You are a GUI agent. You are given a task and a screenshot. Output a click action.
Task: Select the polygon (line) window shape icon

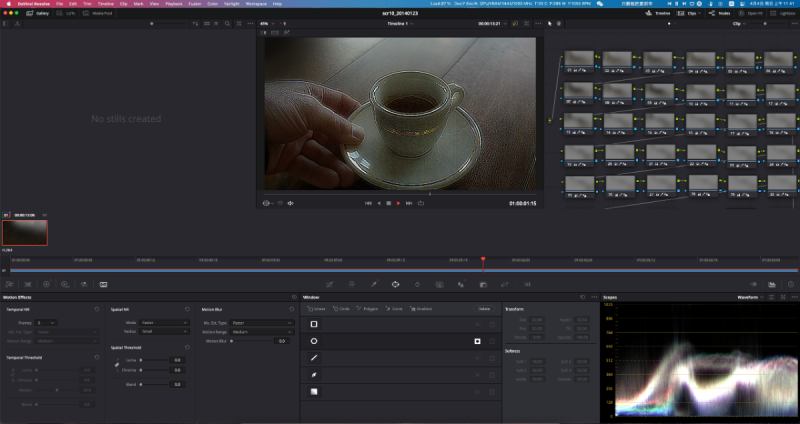[x=314, y=358]
